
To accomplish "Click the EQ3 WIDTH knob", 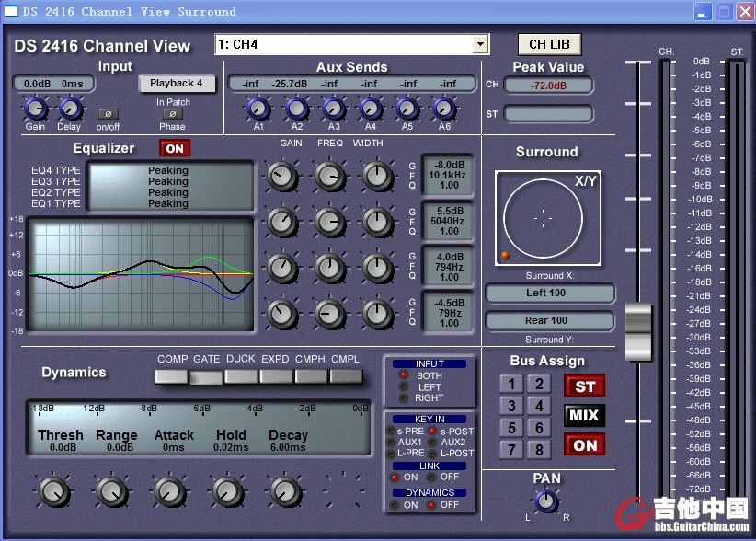I will (377, 222).
